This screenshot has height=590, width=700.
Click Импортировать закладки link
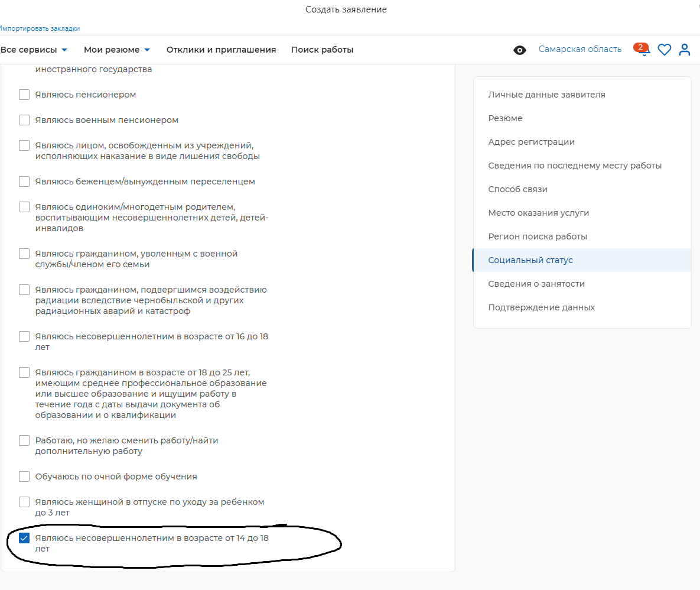(40, 28)
